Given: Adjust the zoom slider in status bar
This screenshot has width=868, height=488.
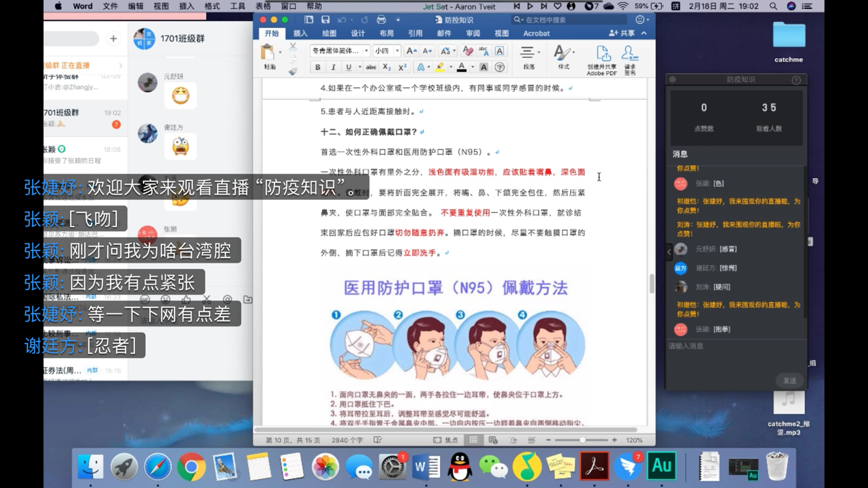Looking at the screenshot, I should tap(582, 441).
